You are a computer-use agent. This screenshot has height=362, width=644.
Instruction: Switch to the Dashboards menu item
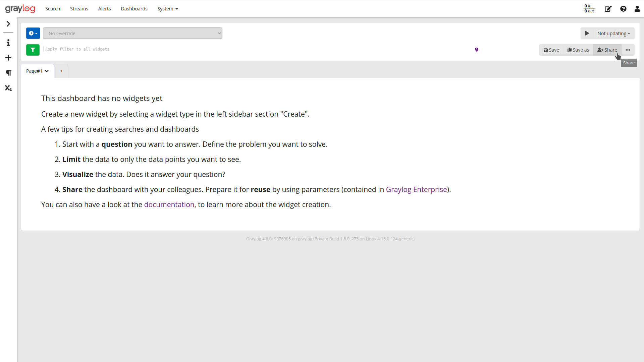(134, 9)
